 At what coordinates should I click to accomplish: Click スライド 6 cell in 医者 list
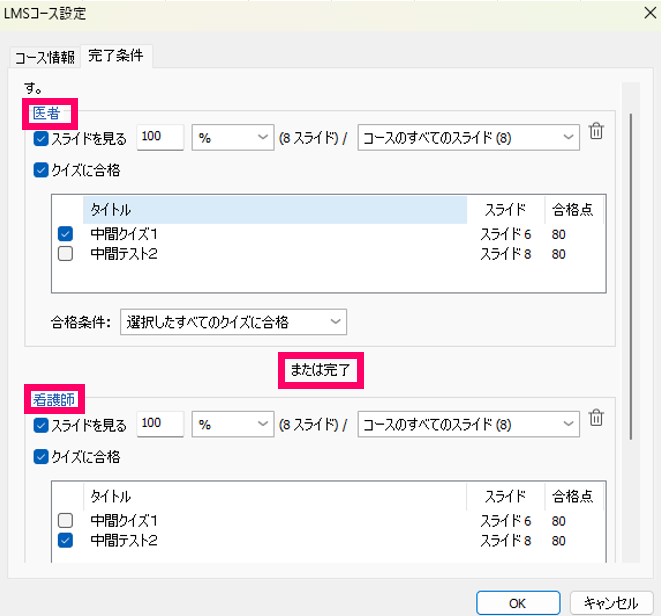(x=505, y=234)
